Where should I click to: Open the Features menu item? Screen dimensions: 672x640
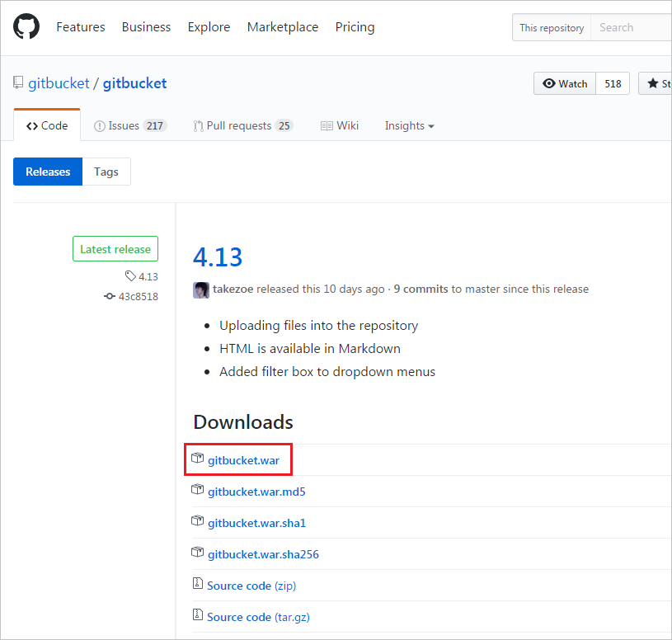click(81, 27)
